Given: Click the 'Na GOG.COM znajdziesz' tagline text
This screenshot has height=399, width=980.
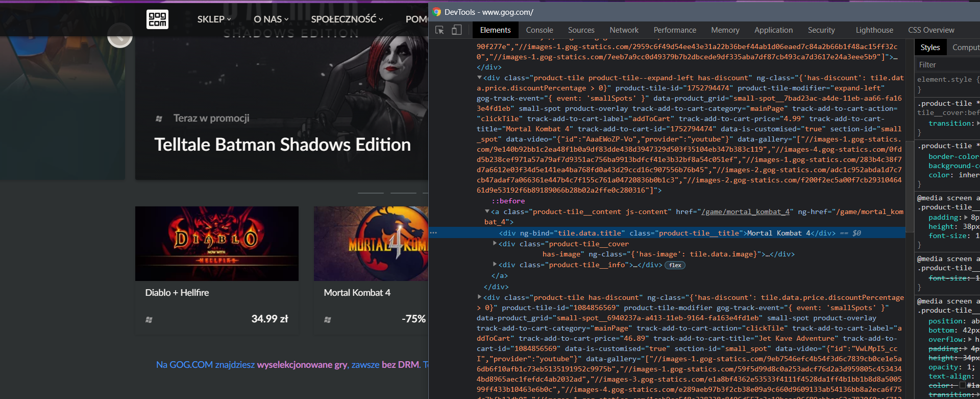Looking at the screenshot, I should tap(205, 365).
